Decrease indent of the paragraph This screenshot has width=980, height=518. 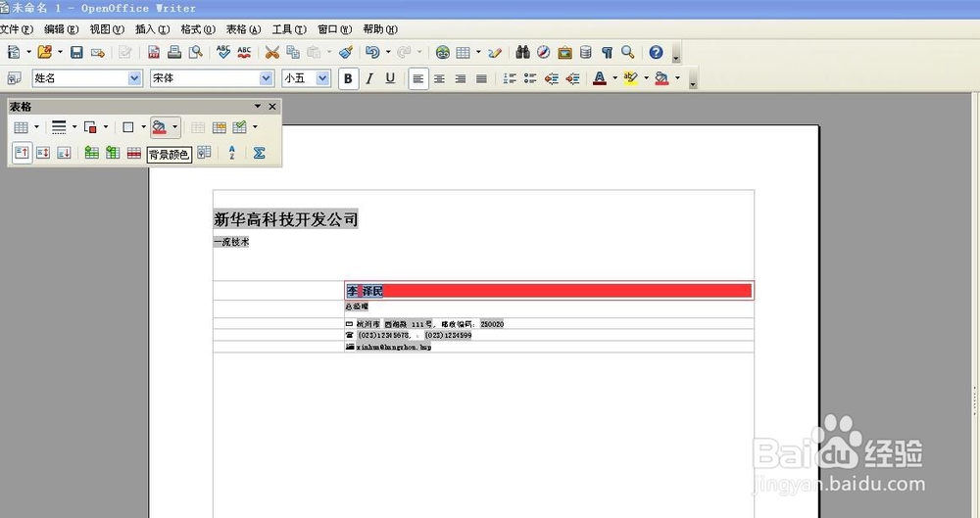551,78
